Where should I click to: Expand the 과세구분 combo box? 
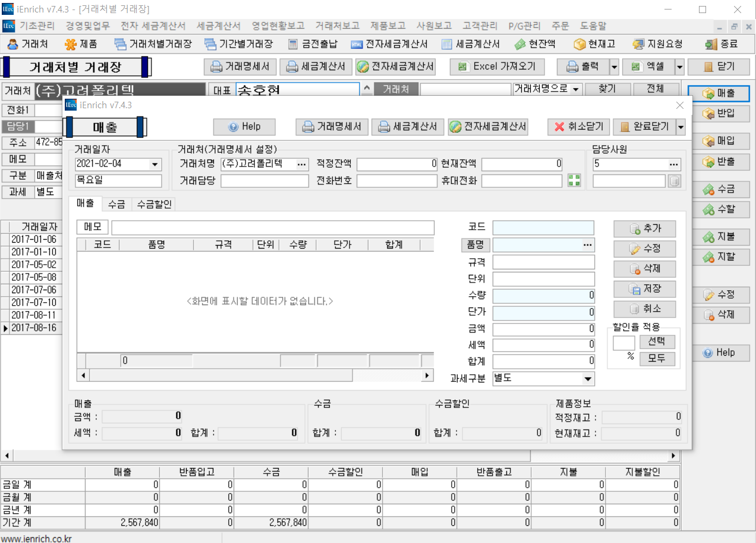(x=588, y=379)
